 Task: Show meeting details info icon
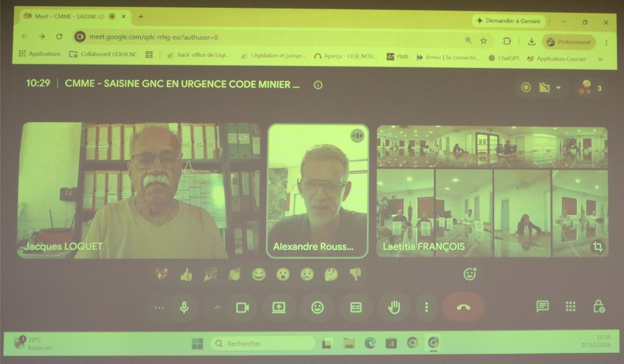(x=318, y=85)
